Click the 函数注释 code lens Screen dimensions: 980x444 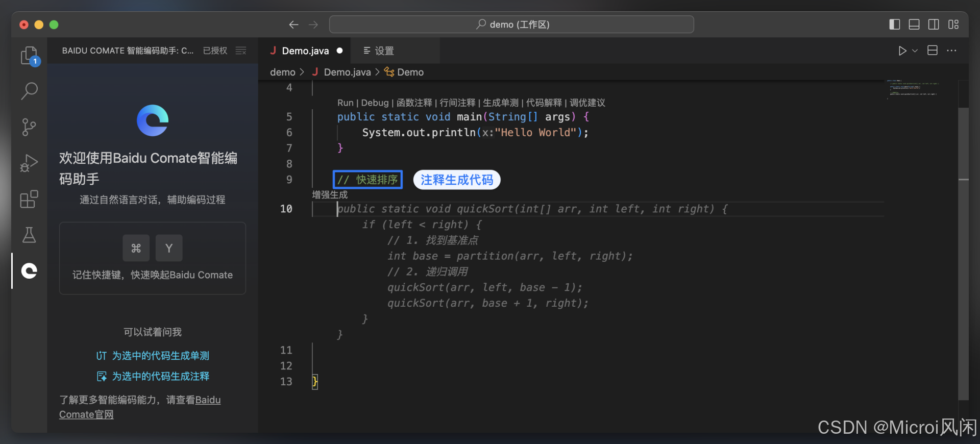click(x=414, y=103)
